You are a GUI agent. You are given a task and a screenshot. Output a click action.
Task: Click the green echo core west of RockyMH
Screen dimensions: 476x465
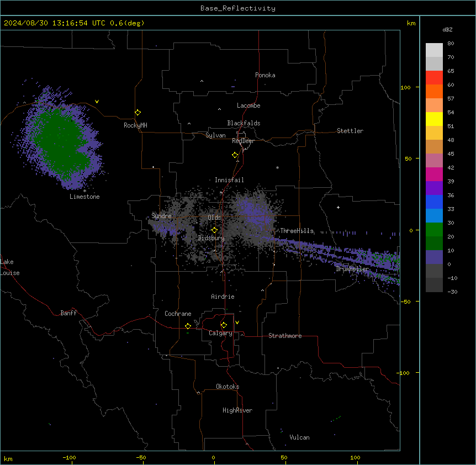pyautogui.click(x=59, y=141)
